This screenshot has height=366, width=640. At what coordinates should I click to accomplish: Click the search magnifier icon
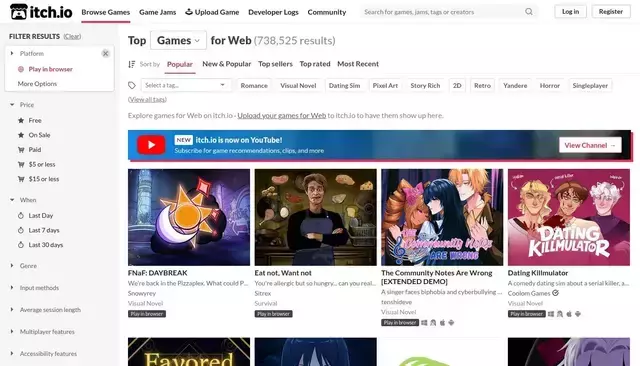(x=529, y=12)
